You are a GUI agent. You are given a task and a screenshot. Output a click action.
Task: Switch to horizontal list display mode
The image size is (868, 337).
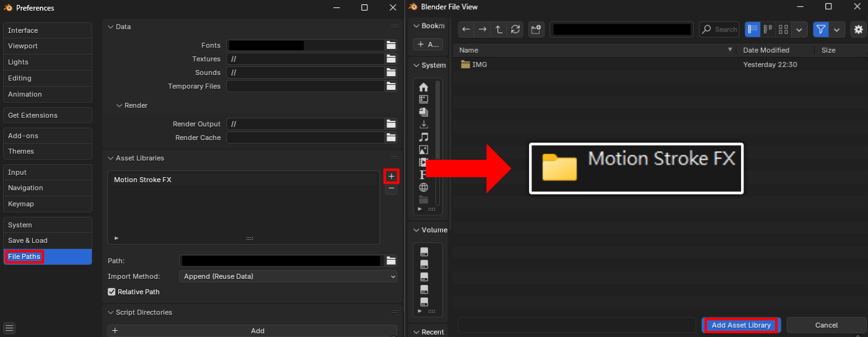point(768,29)
